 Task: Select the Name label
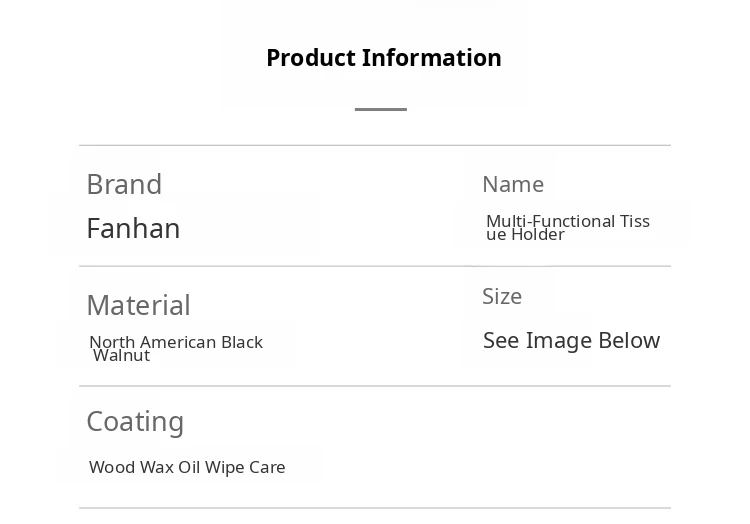pos(513,184)
